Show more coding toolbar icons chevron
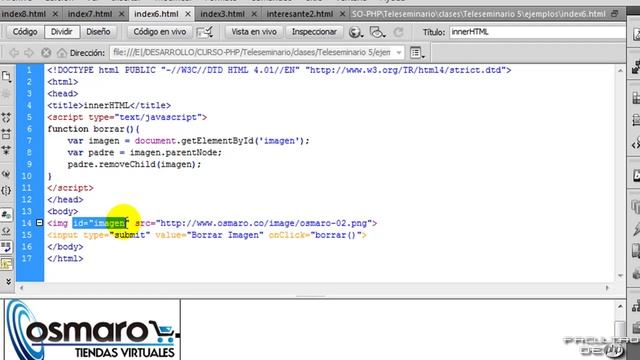 point(8,281)
